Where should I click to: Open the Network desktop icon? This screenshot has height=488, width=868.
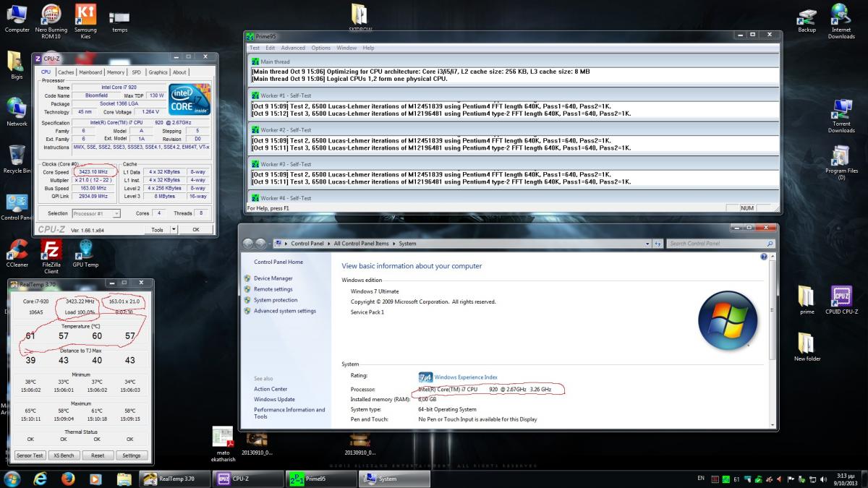coord(17,112)
